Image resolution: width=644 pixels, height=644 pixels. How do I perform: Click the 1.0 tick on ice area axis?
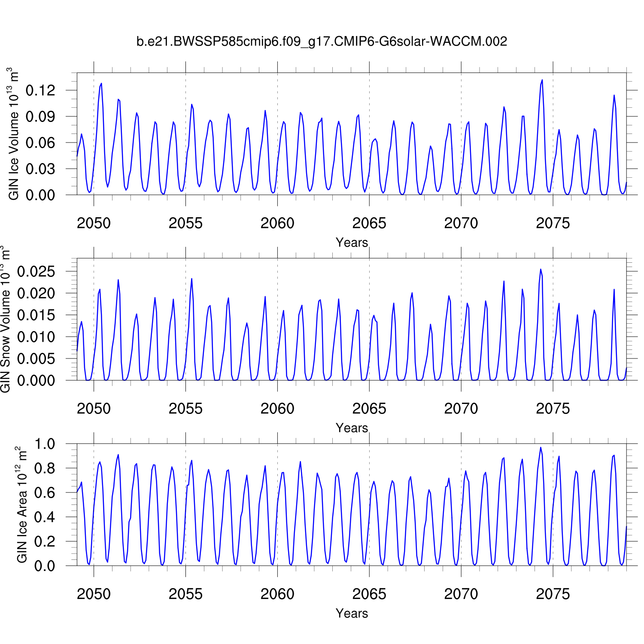click(45, 444)
